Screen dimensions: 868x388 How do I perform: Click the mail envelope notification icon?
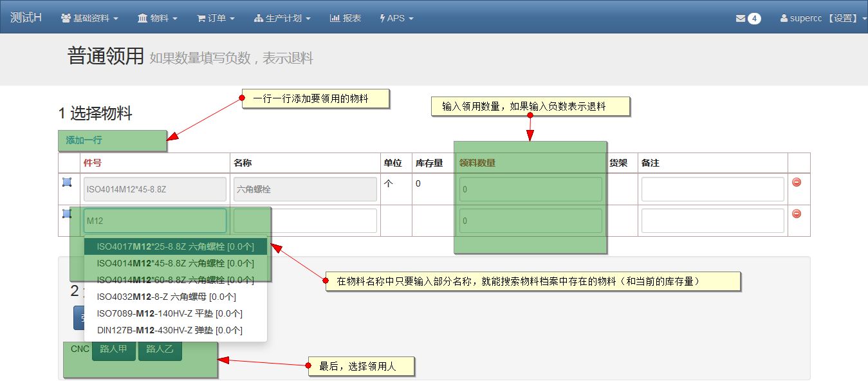[741, 19]
